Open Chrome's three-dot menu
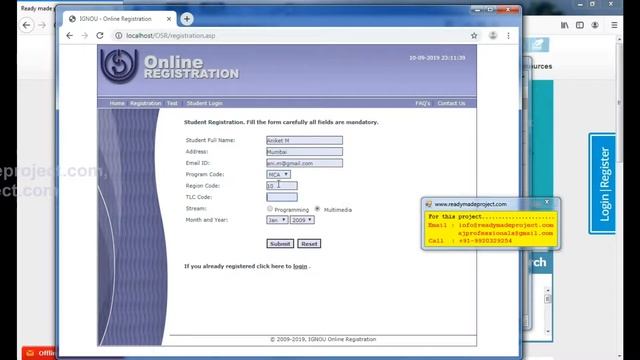 (x=508, y=36)
